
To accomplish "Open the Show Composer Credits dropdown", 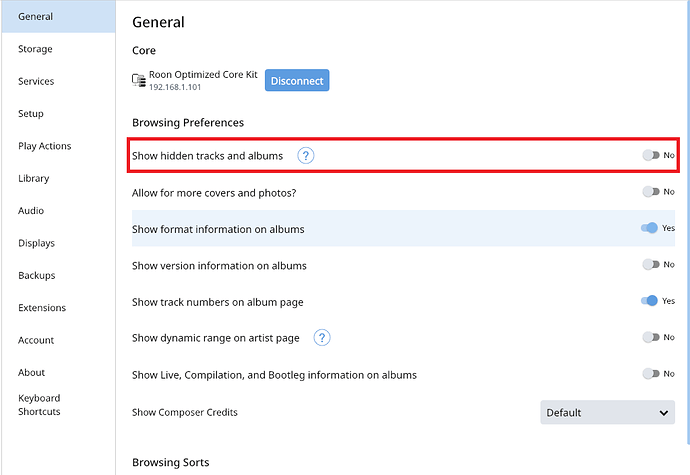I will pos(607,412).
